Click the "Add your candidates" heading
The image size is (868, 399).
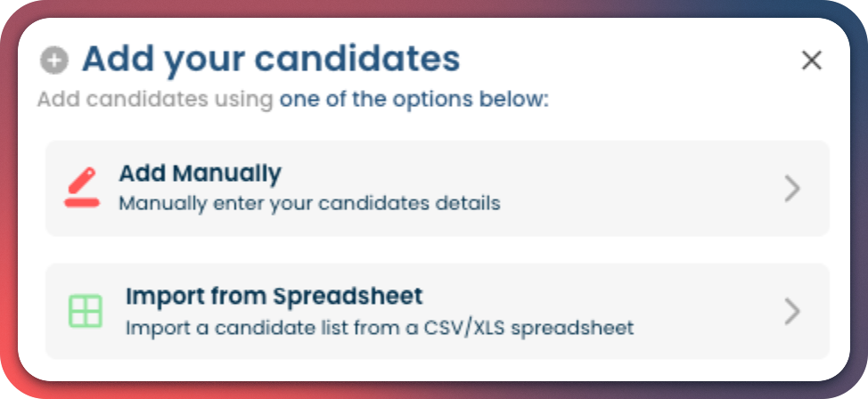271,60
